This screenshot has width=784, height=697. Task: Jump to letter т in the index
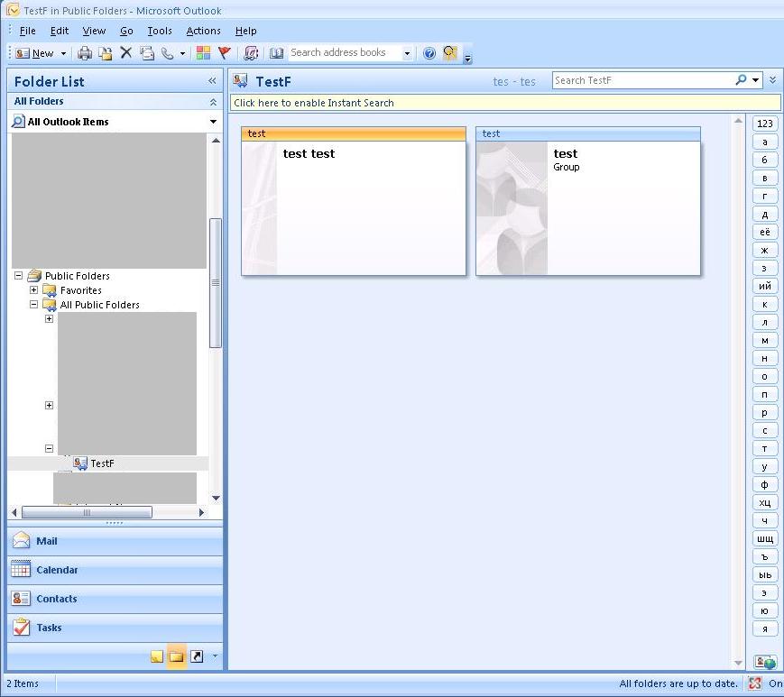pos(765,449)
